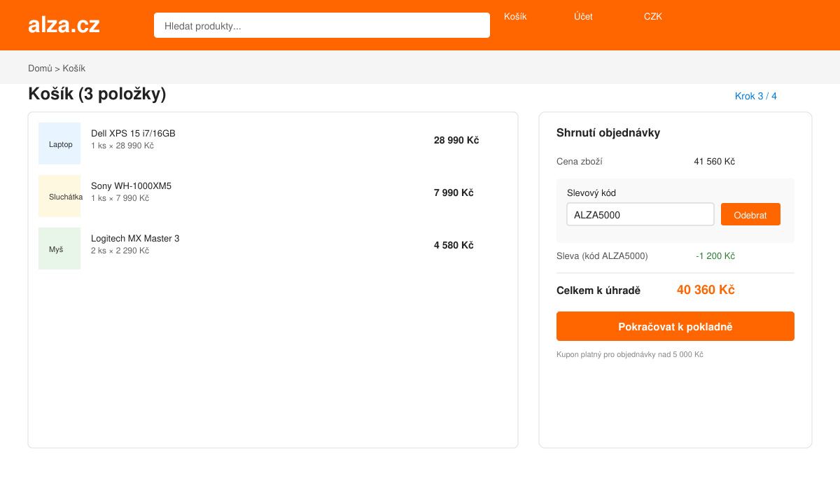Click the discount code field containing ALZA5000
Viewport: 840px width, 504px height.
(640, 214)
